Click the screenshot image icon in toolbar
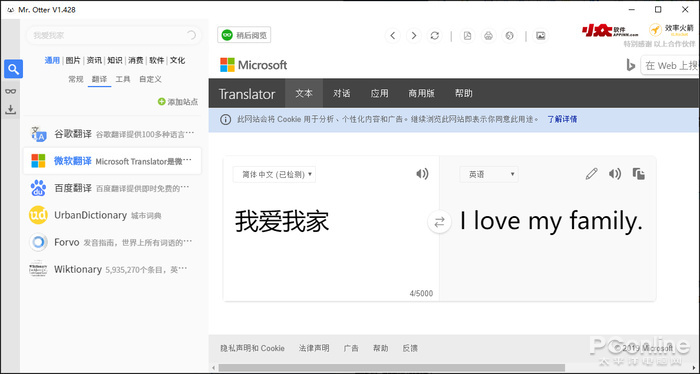Viewport: 700px width, 374px height. [541, 36]
